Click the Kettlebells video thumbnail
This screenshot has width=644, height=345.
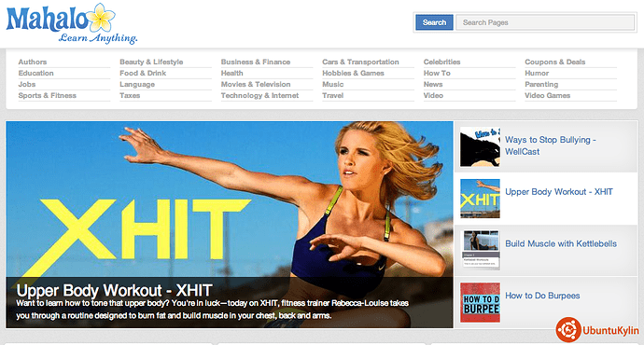pyautogui.click(x=480, y=250)
